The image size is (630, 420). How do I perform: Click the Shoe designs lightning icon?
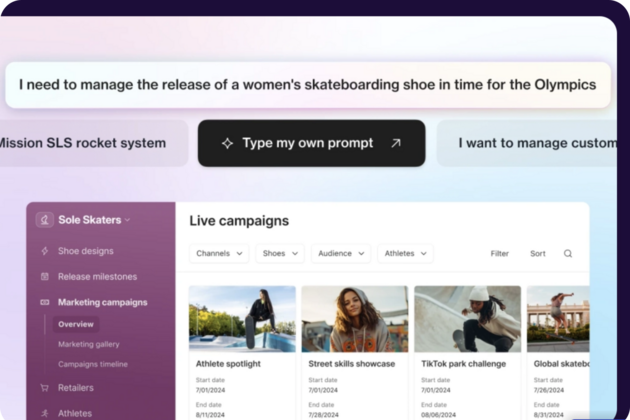pos(45,251)
